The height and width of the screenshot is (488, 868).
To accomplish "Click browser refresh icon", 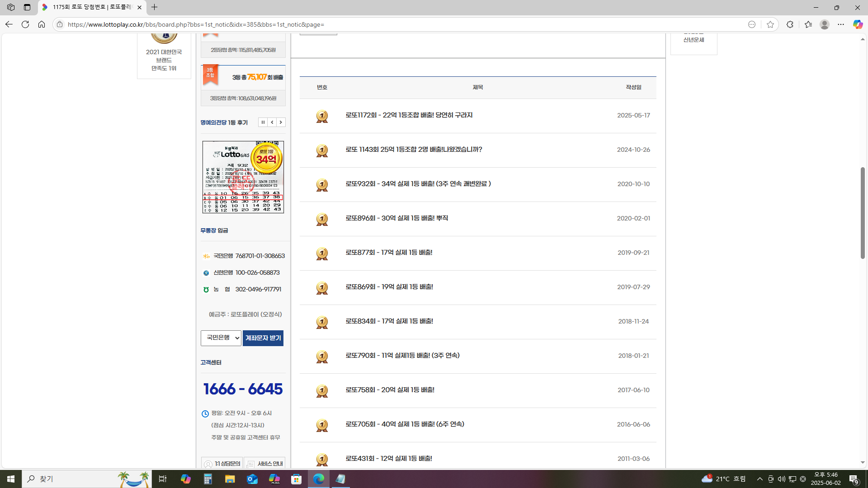I will click(25, 24).
